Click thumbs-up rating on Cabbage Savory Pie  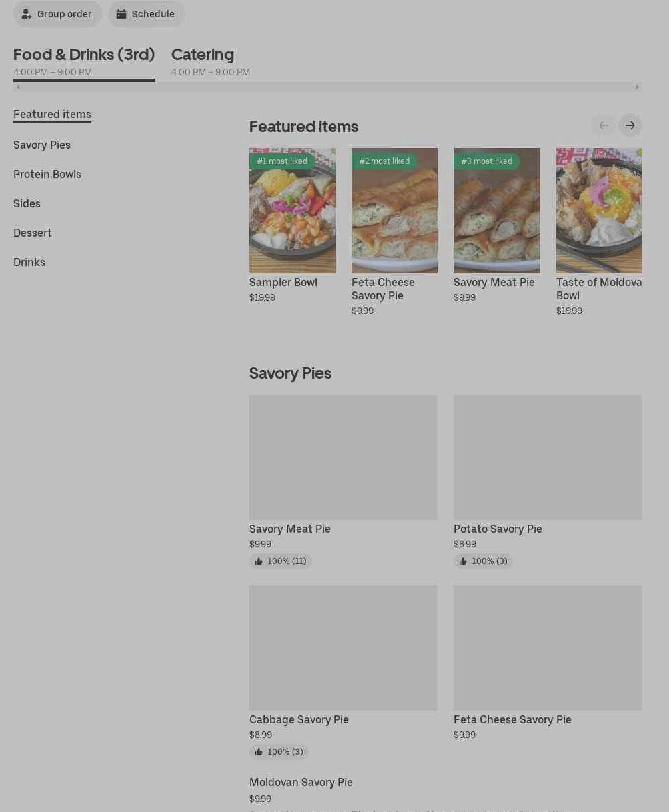click(x=279, y=752)
